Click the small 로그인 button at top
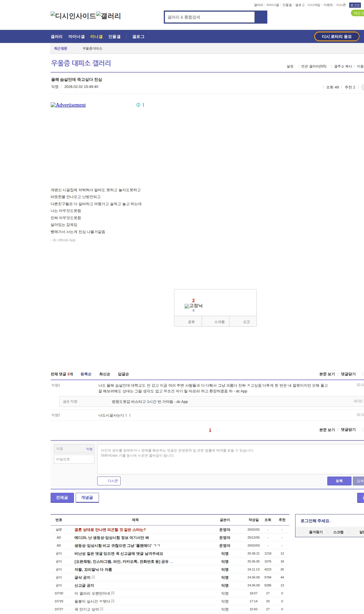Image resolution: width=364 pixels, height=614 pixels. pos(355,5)
